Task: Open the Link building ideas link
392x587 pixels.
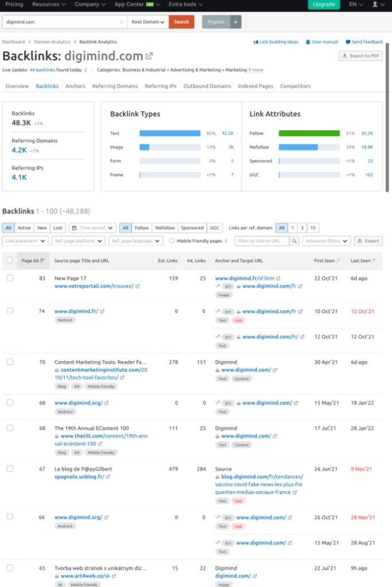Action: point(276,42)
